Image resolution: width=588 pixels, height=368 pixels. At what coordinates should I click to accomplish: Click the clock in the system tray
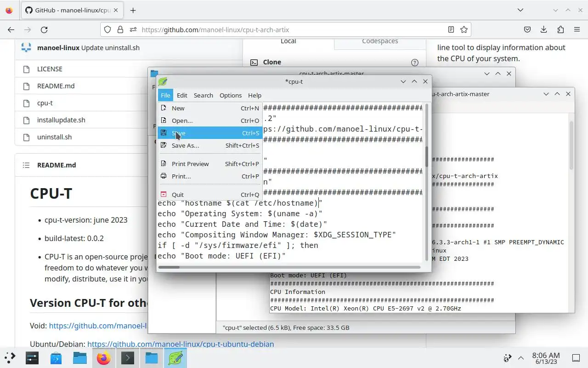pos(546,358)
